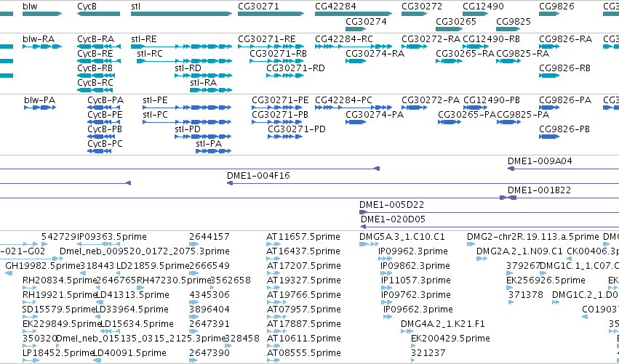Select the CG30271-PD protein feature
Viewport: 619px width, 364px height.
(285, 137)
